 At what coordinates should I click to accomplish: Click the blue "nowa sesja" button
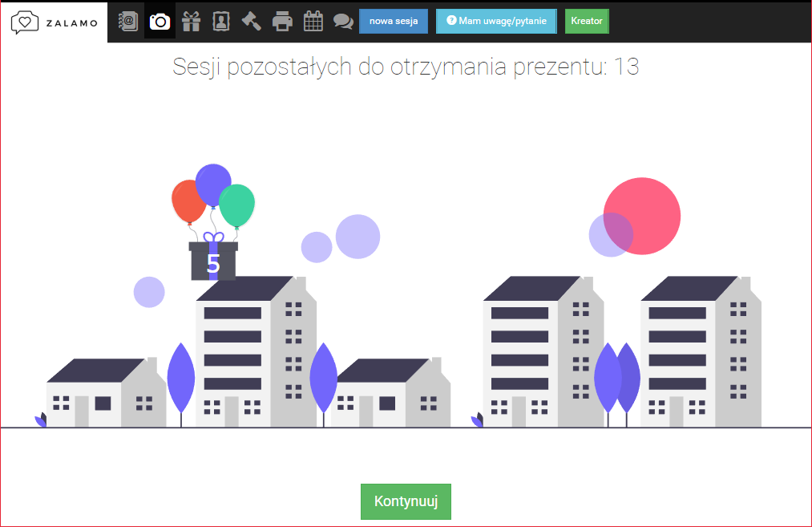pos(393,21)
